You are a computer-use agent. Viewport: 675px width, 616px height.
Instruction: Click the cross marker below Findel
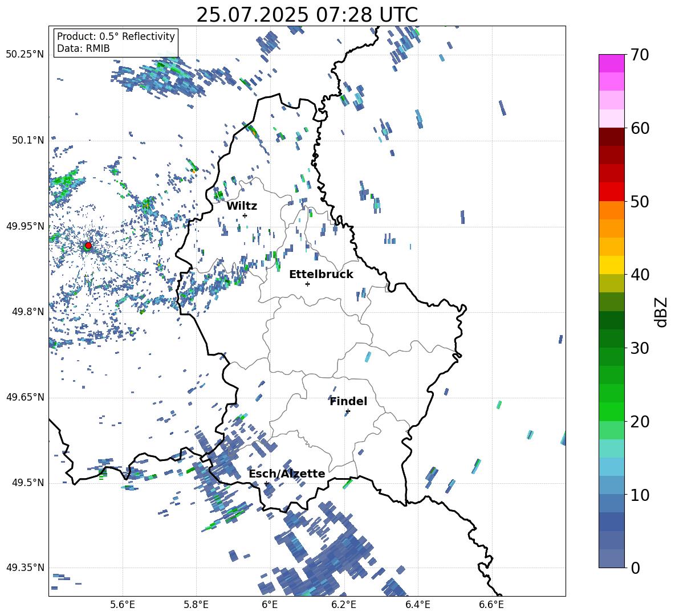(x=348, y=411)
